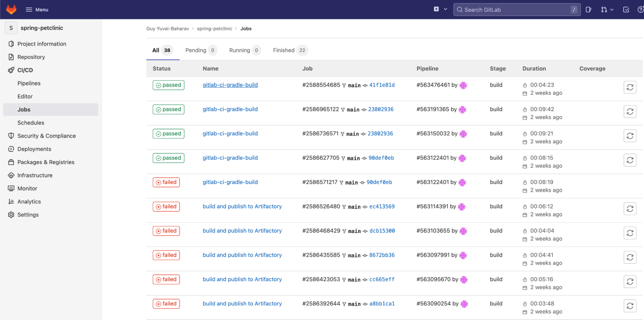Screen dimensions: 644x320
Task: Open the Issues icon in the top bar
Action: pos(589,9)
